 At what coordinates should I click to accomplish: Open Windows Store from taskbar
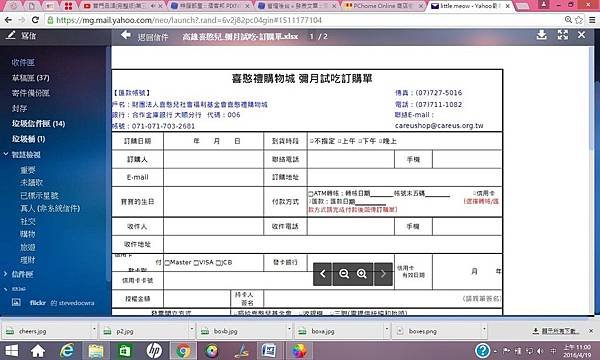[125, 350]
